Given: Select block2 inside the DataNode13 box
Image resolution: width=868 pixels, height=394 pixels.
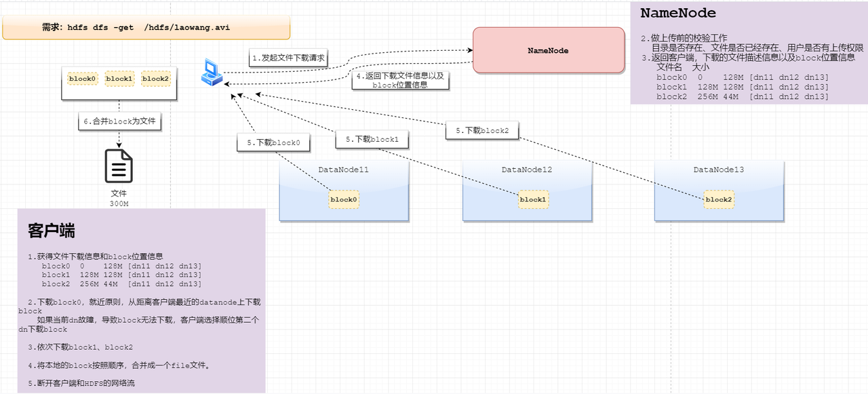Looking at the screenshot, I should (x=719, y=199).
